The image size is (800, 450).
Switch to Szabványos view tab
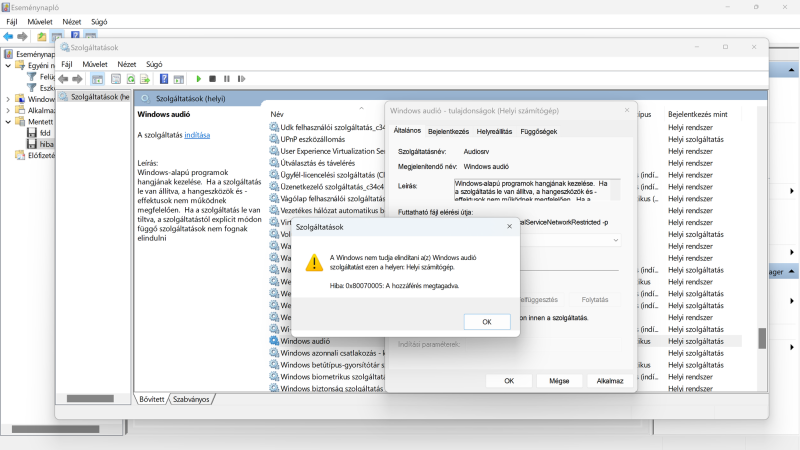pos(191,399)
